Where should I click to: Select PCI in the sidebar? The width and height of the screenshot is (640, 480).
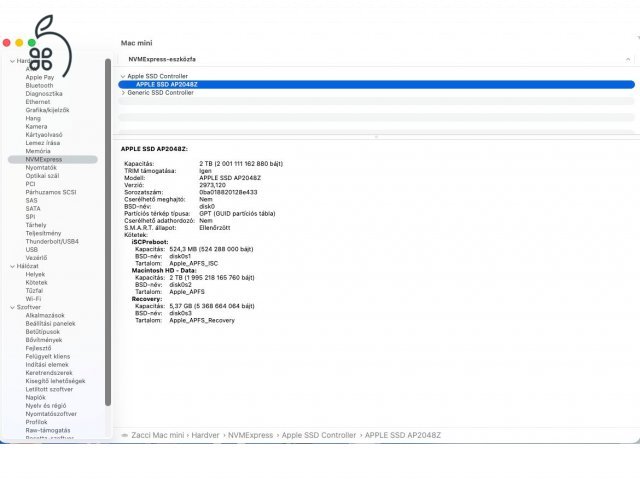30,184
